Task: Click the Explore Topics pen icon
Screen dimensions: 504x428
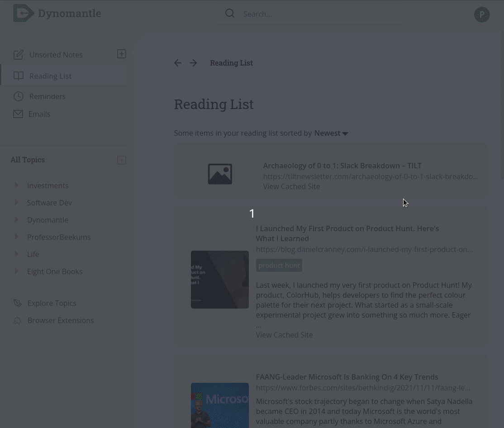Action: pyautogui.click(x=18, y=303)
